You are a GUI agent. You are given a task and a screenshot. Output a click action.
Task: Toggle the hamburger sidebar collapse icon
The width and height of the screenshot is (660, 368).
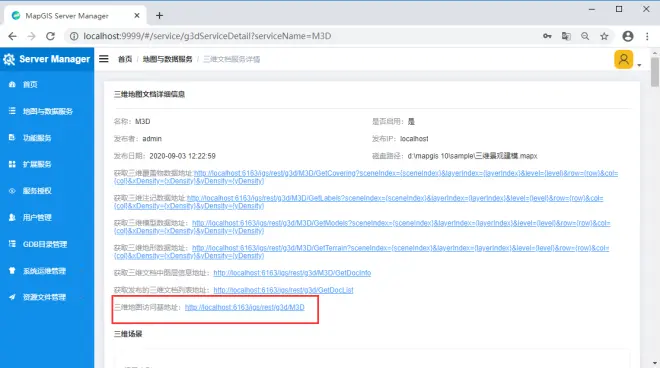pyautogui.click(x=104, y=59)
